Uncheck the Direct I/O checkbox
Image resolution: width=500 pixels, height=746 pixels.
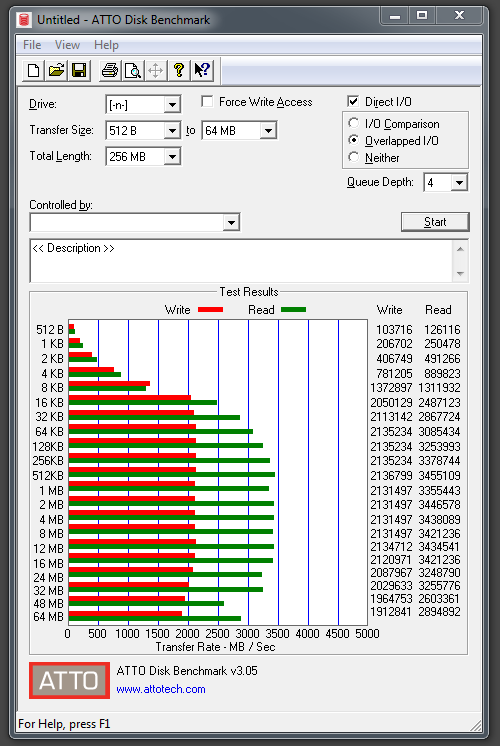[353, 101]
